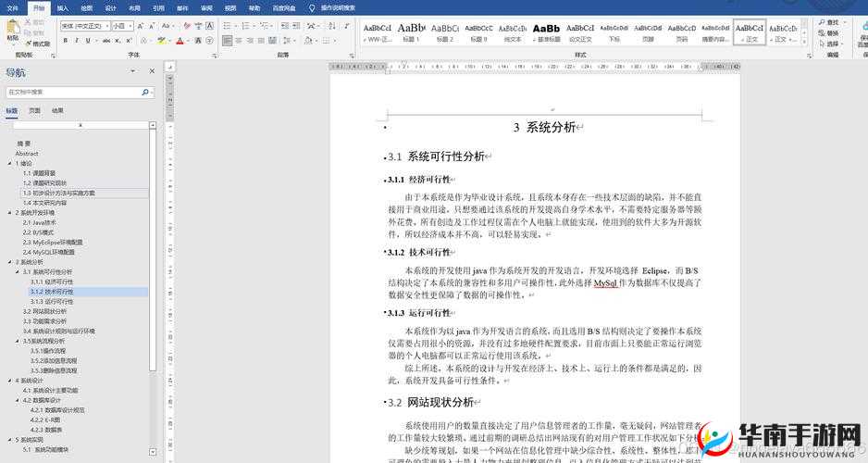Click the Character Shading icon
Viewport: 868px width, 463px height.
click(x=198, y=41)
